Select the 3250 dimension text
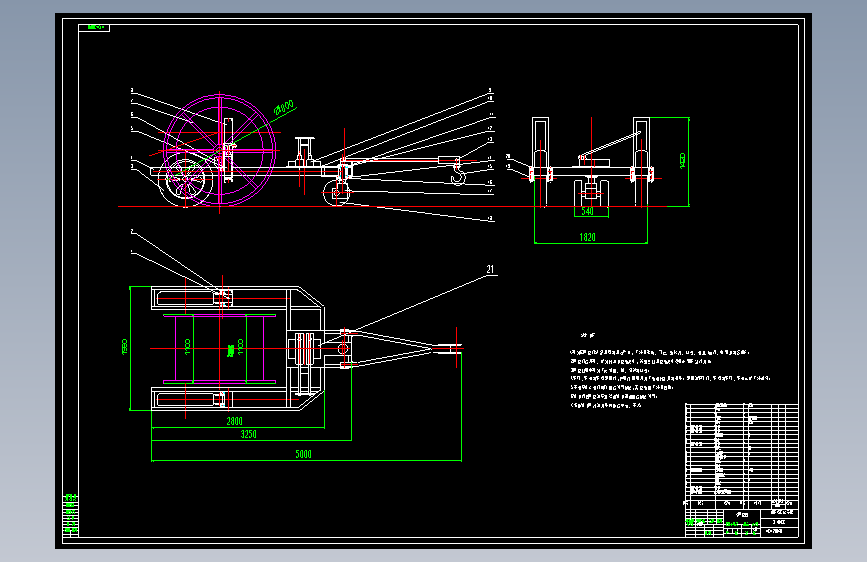The width and height of the screenshot is (867, 562). (248, 434)
